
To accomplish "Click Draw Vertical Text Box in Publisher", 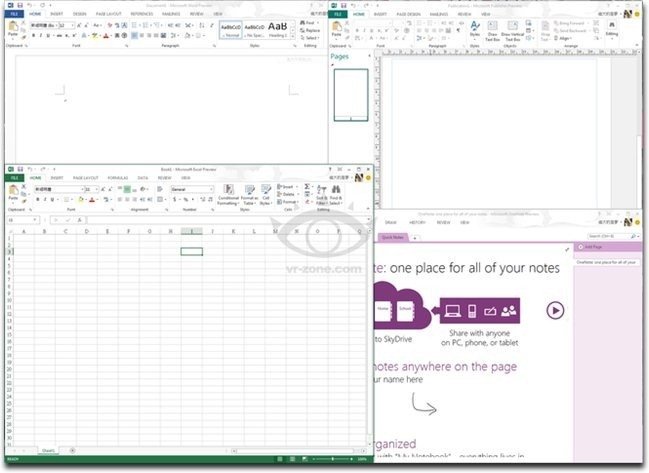I will coord(512,31).
